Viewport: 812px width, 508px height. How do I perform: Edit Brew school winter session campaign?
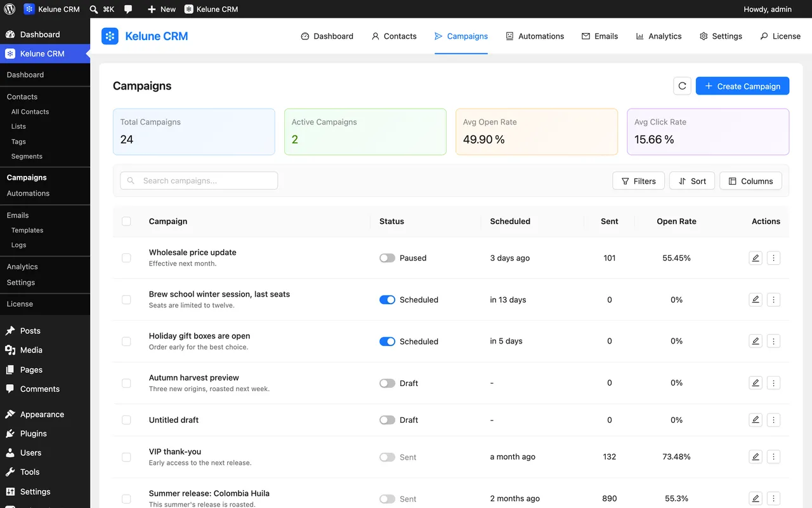pos(755,300)
